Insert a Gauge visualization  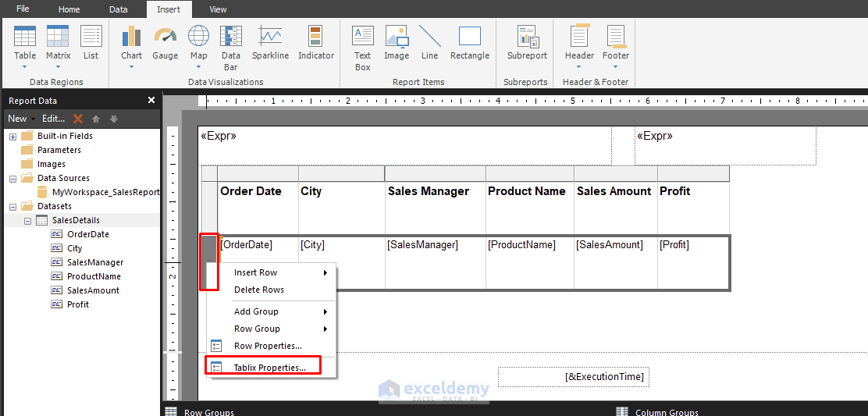[165, 41]
